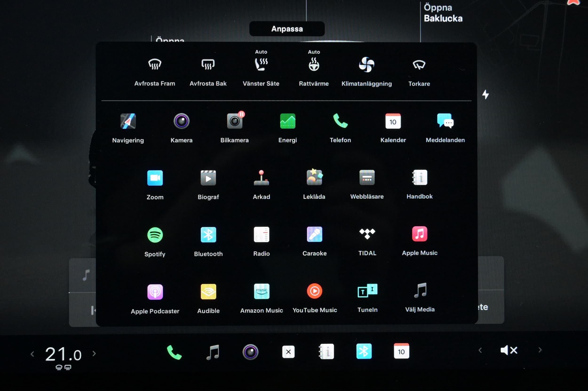Open the Meddelanden app
The height and width of the screenshot is (391, 588).
point(445,121)
